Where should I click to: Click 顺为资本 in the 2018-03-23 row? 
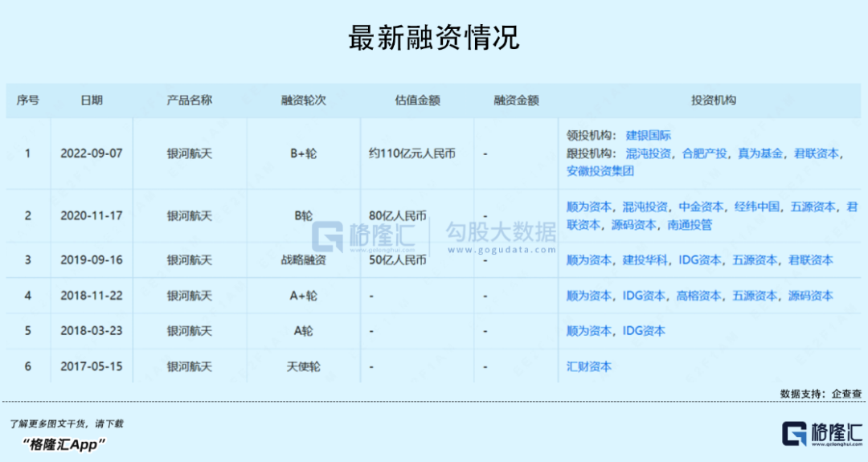point(589,331)
